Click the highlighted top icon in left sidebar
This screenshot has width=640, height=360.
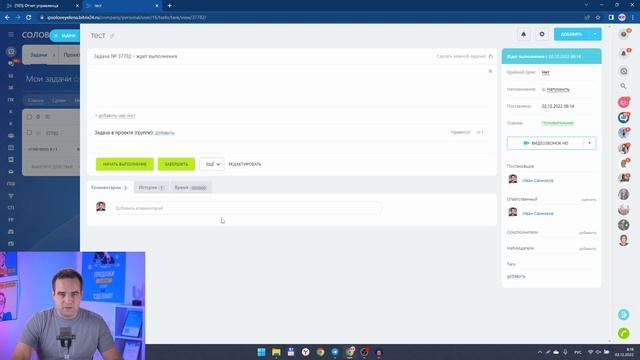coord(11,51)
